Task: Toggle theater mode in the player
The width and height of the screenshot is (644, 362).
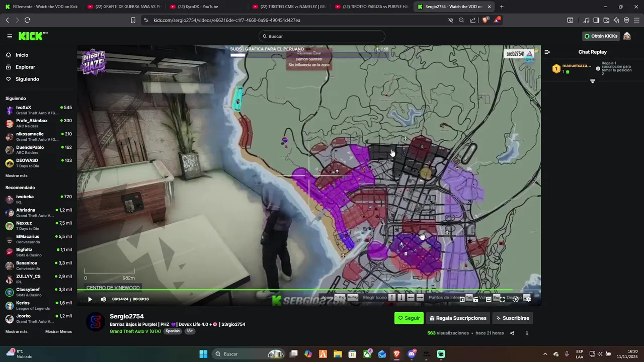Action: click(x=489, y=299)
